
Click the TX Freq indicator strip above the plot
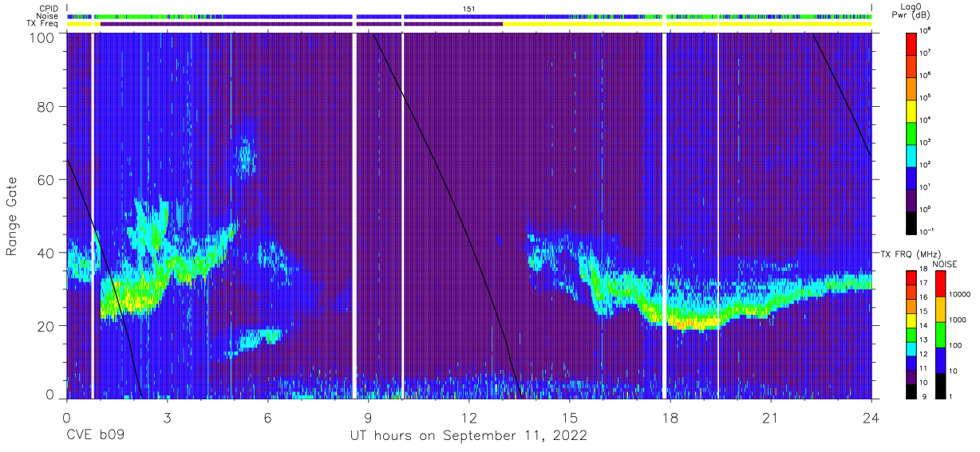point(469,24)
